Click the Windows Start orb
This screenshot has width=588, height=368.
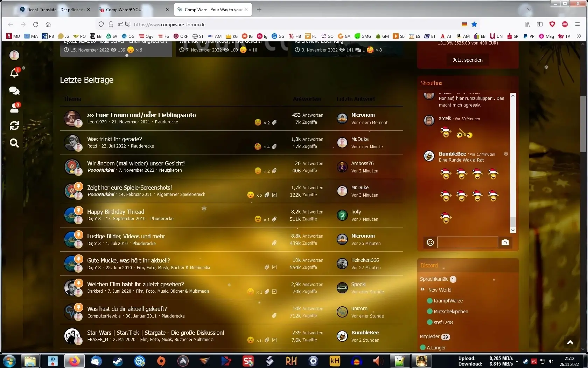[x=9, y=361]
